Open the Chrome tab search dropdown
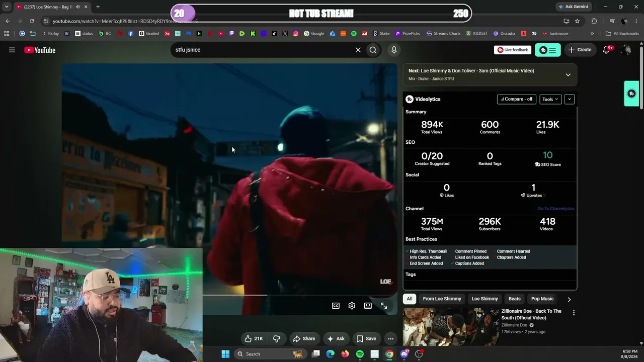The width and height of the screenshot is (644, 362). click(7, 7)
